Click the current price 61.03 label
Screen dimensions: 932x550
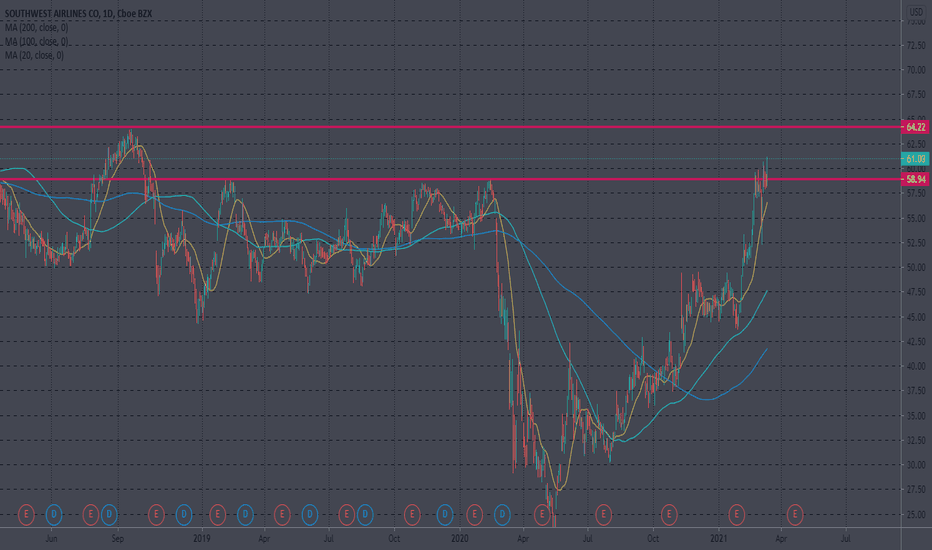point(915,159)
